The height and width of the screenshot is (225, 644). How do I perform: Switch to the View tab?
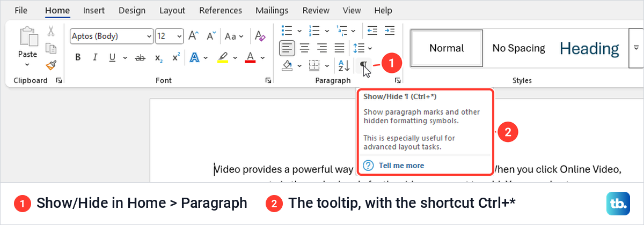[352, 10]
